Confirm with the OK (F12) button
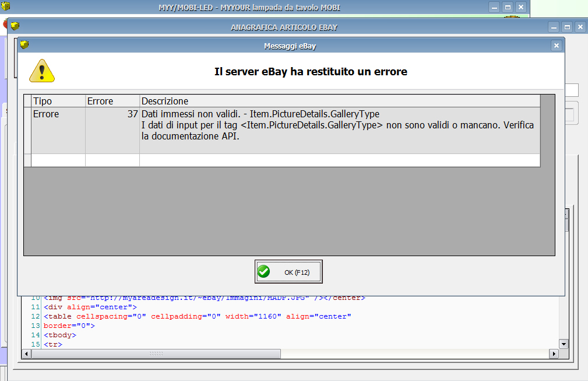The image size is (588, 381). (x=288, y=272)
